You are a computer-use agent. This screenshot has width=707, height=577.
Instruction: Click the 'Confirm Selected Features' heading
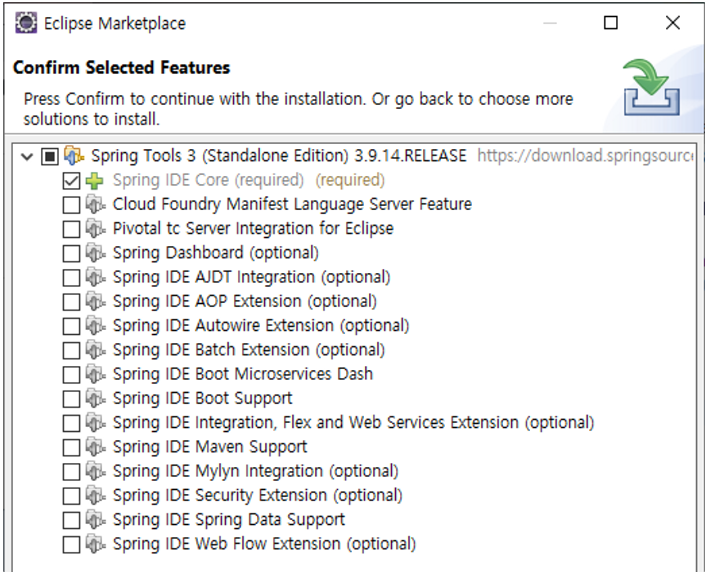(121, 68)
